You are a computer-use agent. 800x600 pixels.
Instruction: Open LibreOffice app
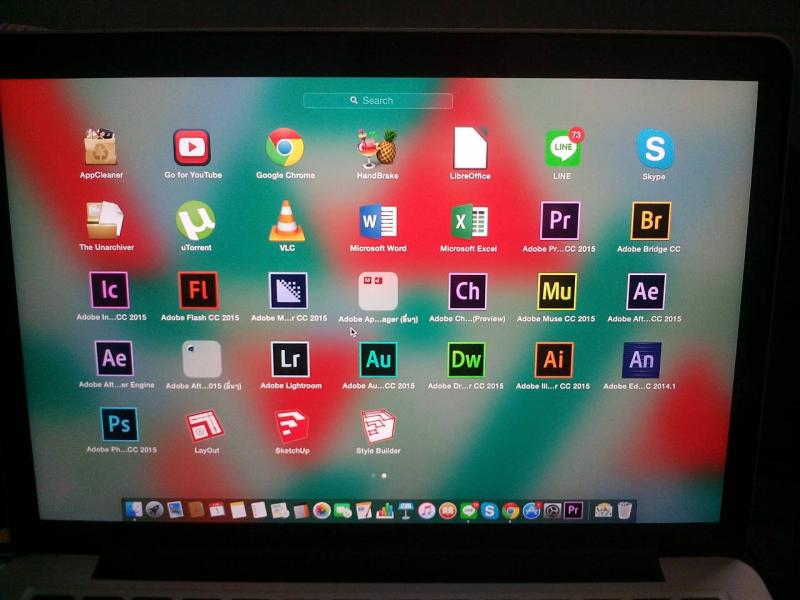pyautogui.click(x=470, y=148)
